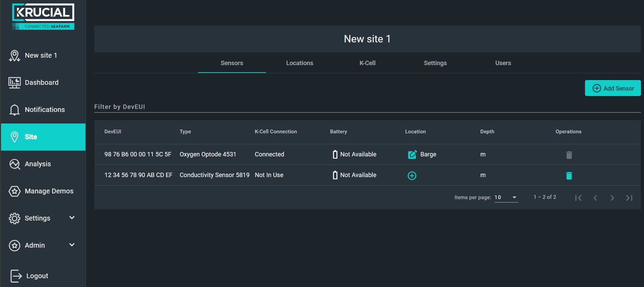Open Dashboard via its chart icon
Viewport: 644px width, 287px height.
pyautogui.click(x=14, y=83)
